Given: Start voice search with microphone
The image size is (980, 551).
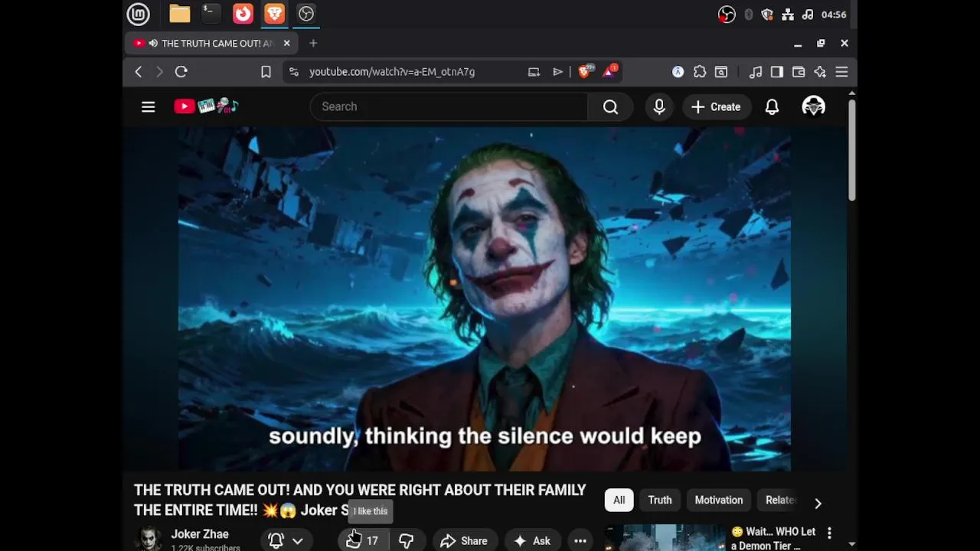Looking at the screenshot, I should 659,107.
